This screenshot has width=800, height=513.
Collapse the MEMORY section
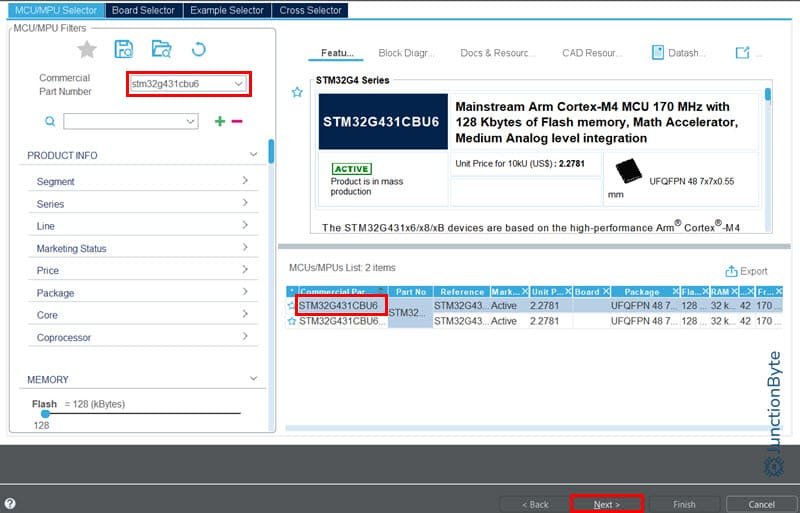(x=253, y=378)
